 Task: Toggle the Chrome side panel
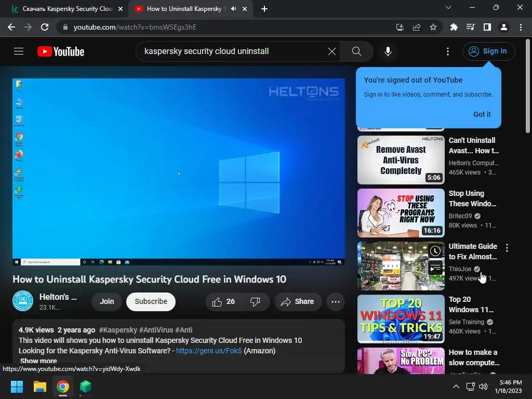(487, 27)
